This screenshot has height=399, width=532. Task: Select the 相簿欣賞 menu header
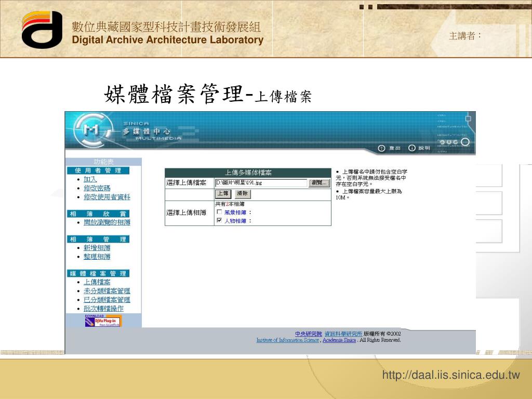coord(98,214)
